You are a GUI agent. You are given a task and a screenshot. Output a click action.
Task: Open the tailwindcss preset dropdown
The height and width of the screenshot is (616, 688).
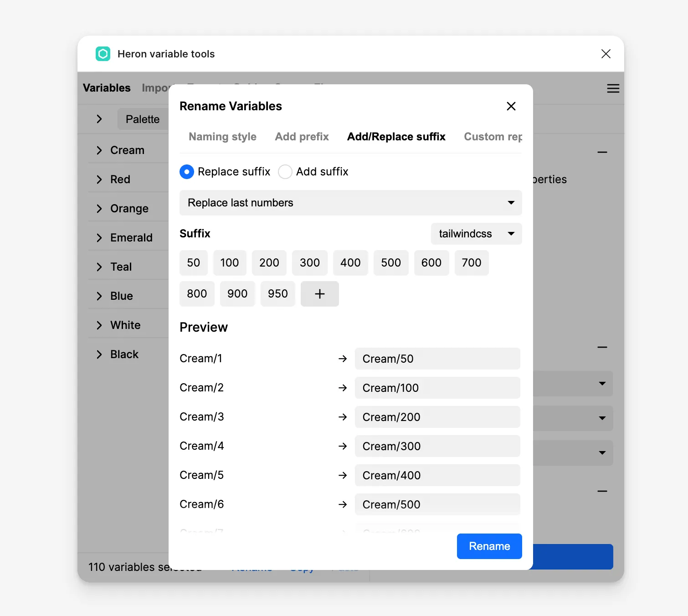476,234
